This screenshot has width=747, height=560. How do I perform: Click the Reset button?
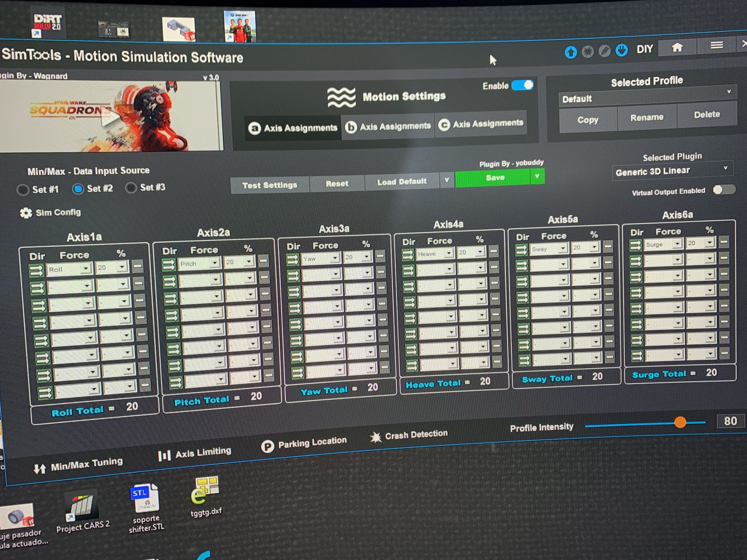[x=337, y=183]
